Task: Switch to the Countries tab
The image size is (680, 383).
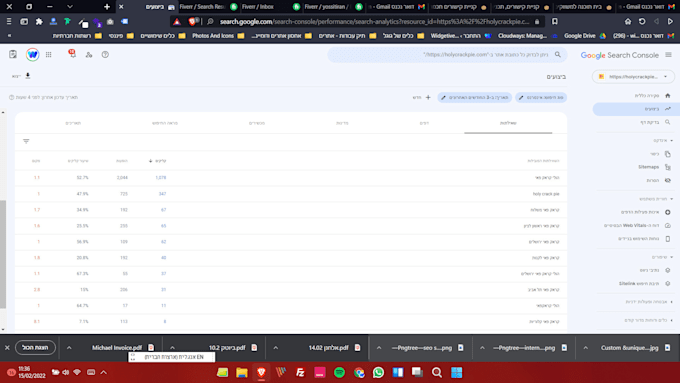Action: coord(342,123)
